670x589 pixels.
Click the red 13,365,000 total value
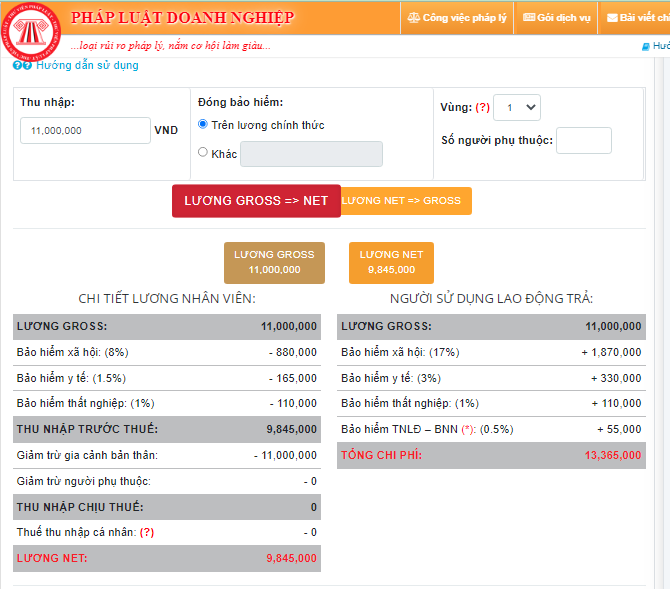[x=613, y=455]
